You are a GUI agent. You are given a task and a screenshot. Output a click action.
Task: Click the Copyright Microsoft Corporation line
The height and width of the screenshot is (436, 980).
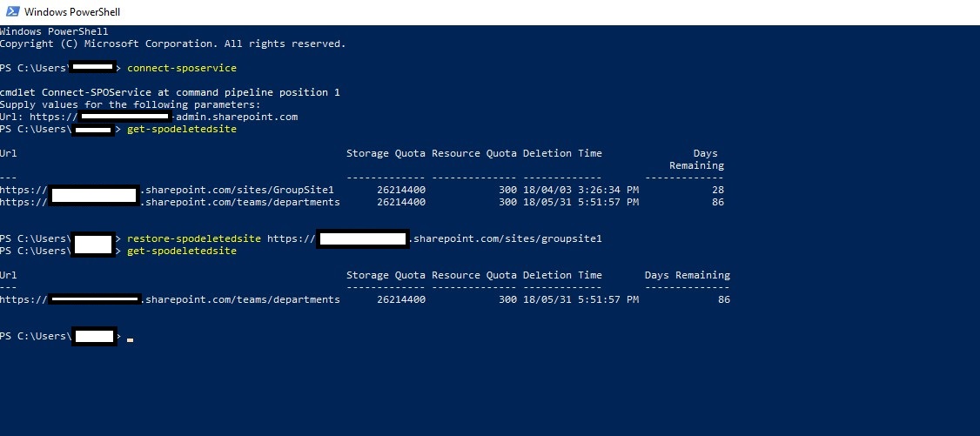[172, 44]
